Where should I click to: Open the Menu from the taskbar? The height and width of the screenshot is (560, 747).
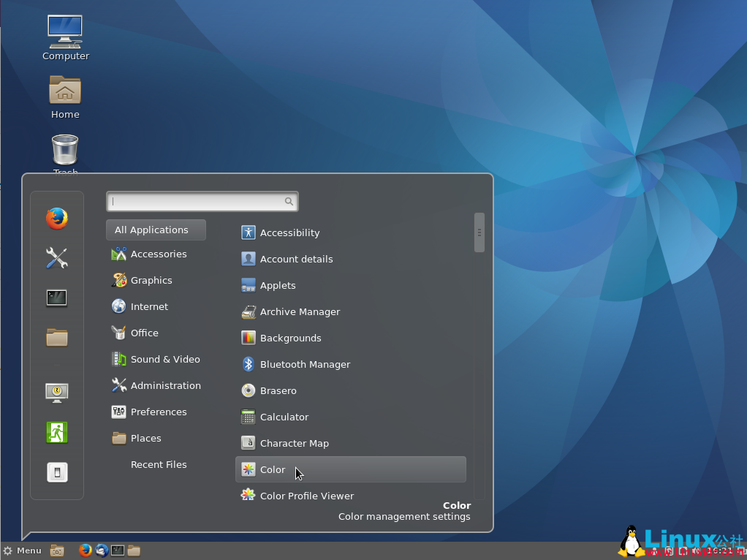tap(24, 550)
